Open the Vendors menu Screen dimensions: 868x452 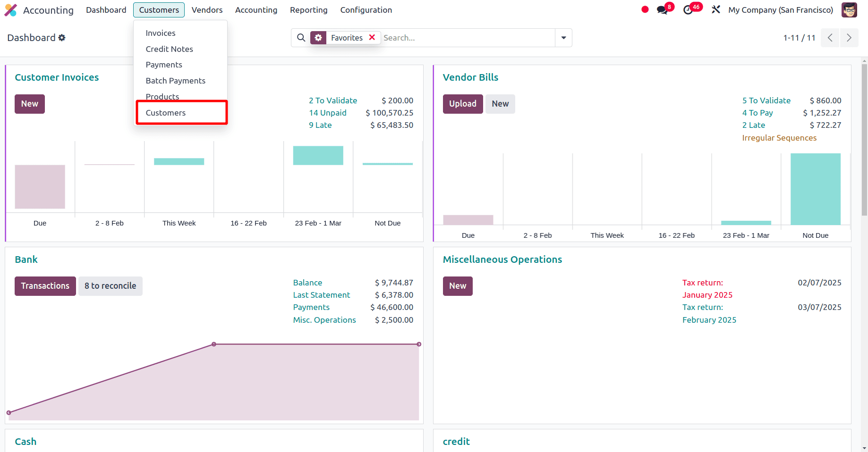[207, 10]
